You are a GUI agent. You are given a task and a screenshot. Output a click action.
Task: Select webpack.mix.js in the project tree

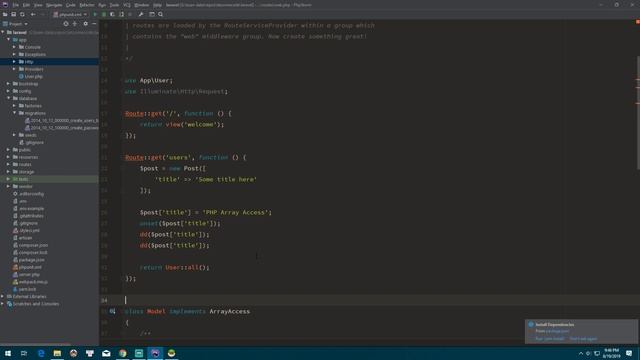tap(33, 282)
